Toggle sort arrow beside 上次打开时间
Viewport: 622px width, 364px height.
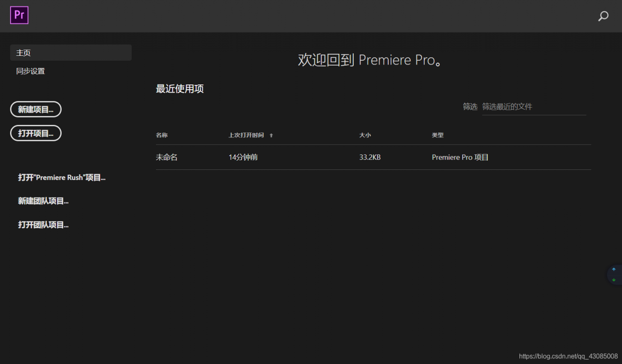271,135
